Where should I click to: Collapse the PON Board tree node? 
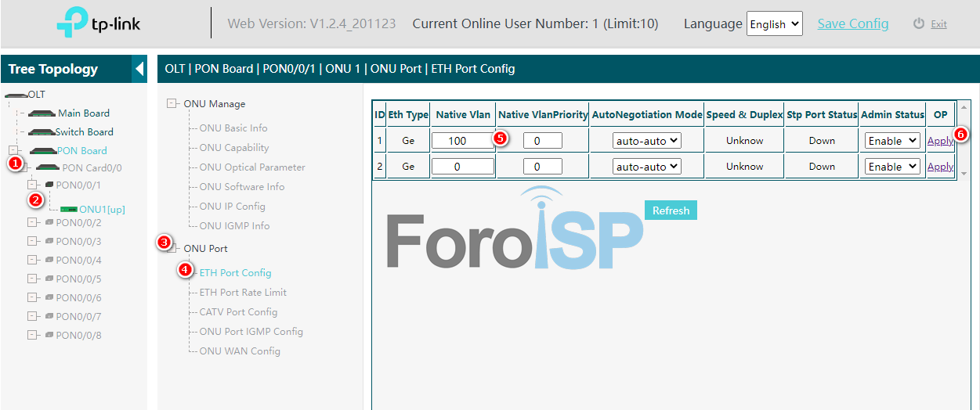13,150
